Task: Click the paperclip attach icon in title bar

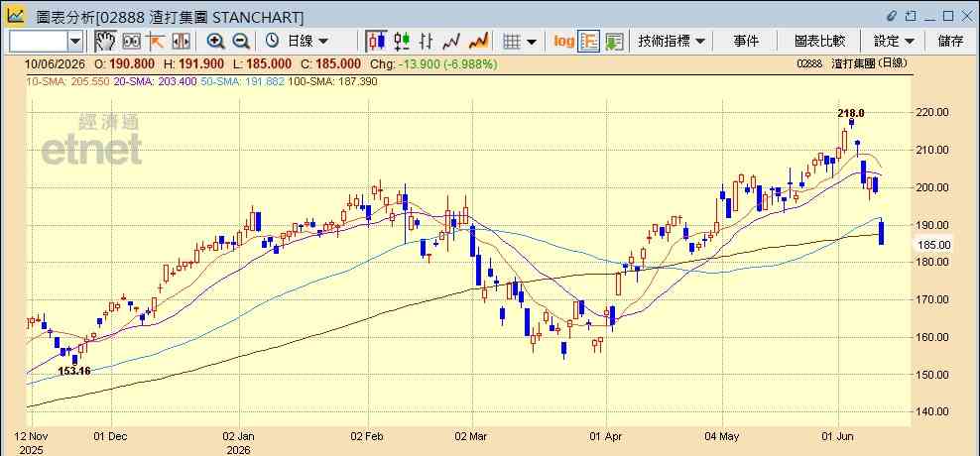Action: coord(892,16)
